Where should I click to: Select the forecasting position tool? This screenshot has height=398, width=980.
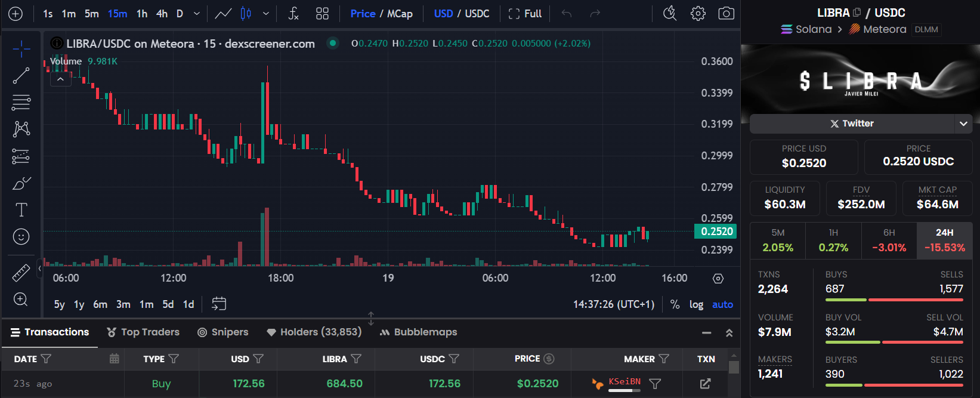point(21,156)
